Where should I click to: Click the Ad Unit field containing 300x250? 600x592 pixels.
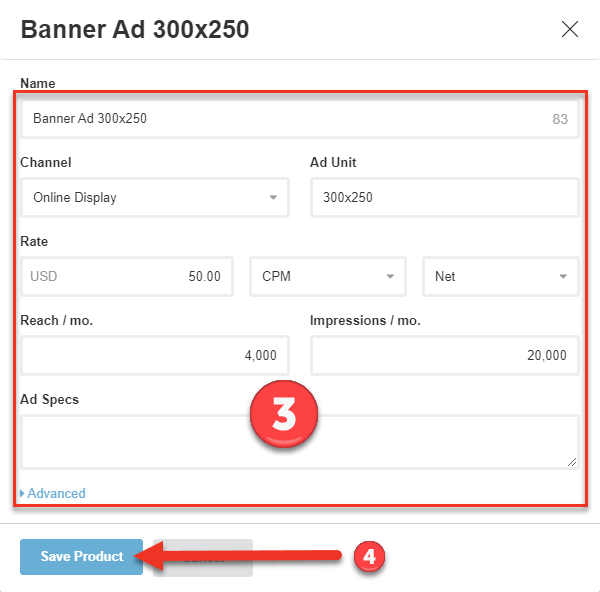[444, 198]
